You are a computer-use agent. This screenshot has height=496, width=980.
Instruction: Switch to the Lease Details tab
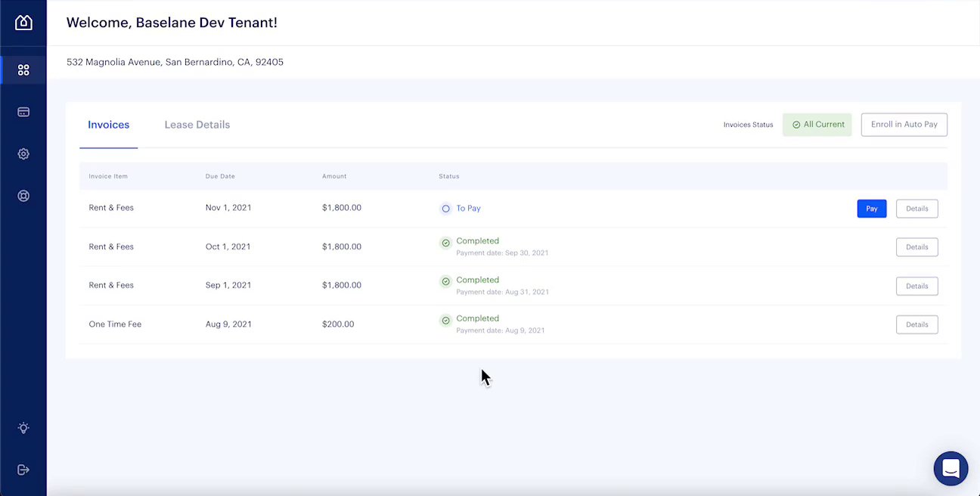coord(197,125)
